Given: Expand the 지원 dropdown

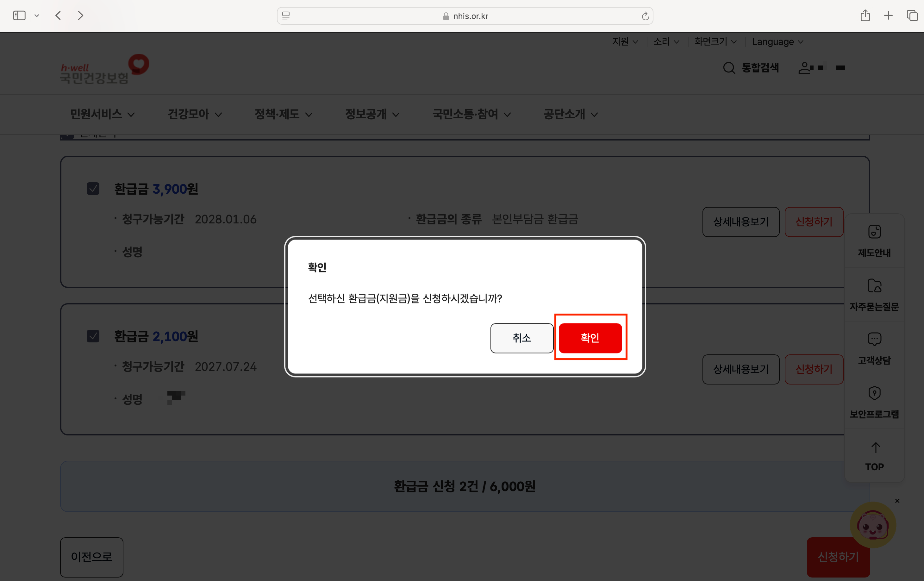Looking at the screenshot, I should pyautogui.click(x=625, y=41).
